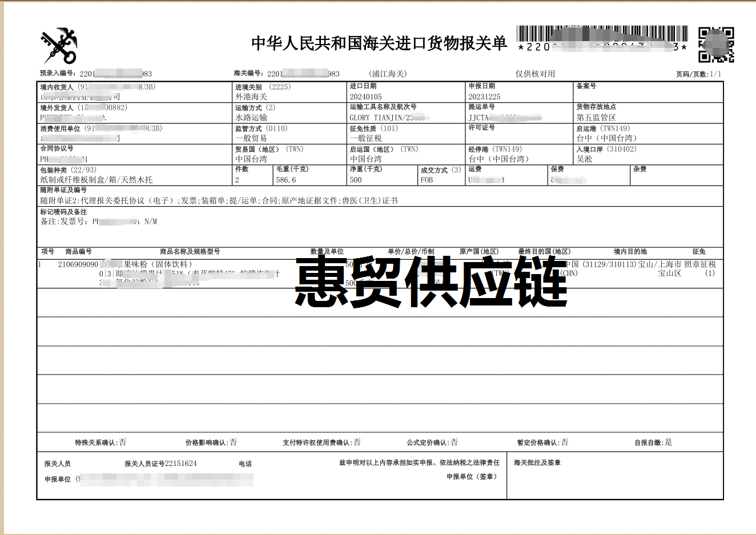This screenshot has width=756, height=535.
Task: Click the 许可证号 field label
Action: [481, 127]
